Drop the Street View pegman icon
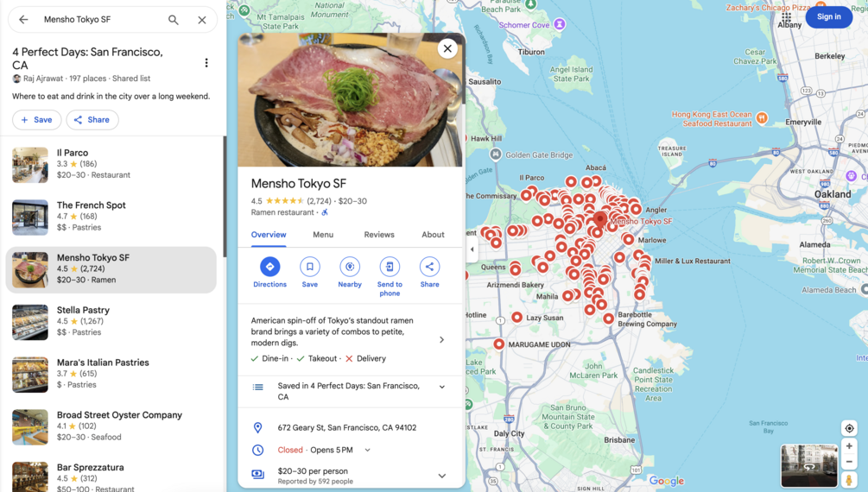Viewport: 868px width, 492px height. [x=849, y=479]
